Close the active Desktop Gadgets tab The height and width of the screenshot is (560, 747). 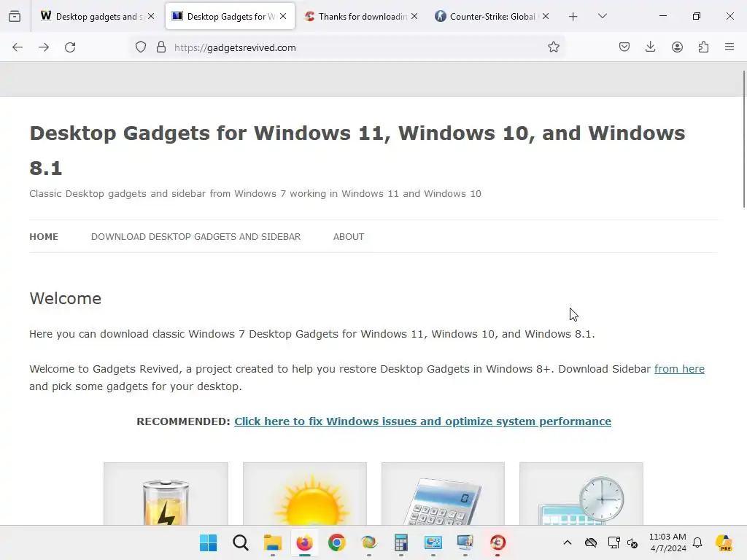pyautogui.click(x=283, y=16)
